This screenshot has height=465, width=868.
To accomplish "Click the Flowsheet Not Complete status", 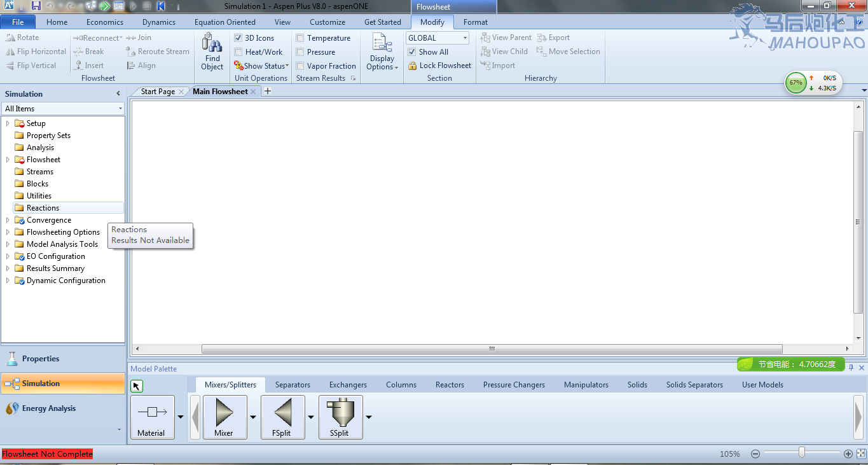I will pyautogui.click(x=47, y=454).
